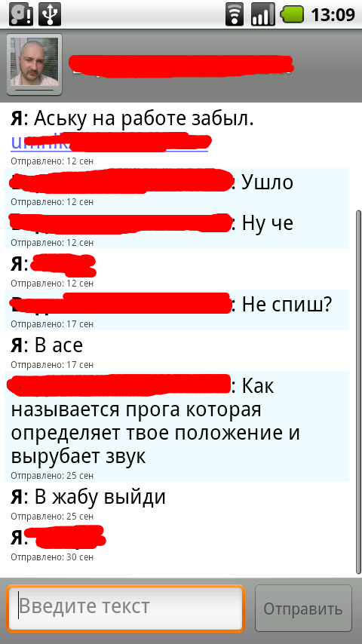Tap the green battery icon
The width and height of the screenshot is (362, 644).
point(292,15)
